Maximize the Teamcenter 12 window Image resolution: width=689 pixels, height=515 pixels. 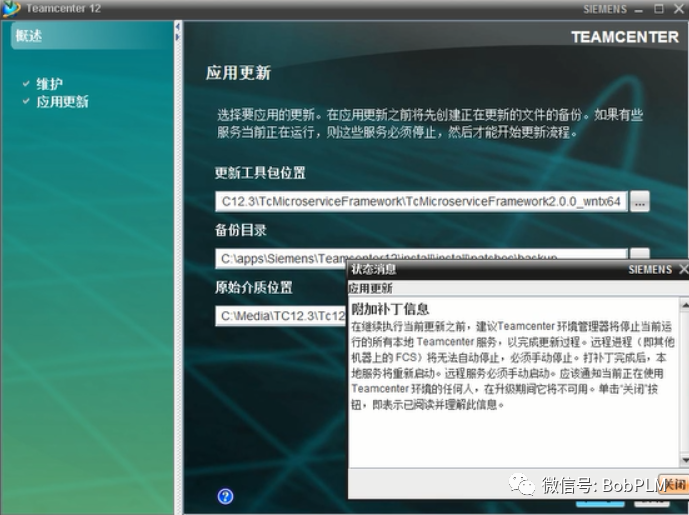[659, 9]
